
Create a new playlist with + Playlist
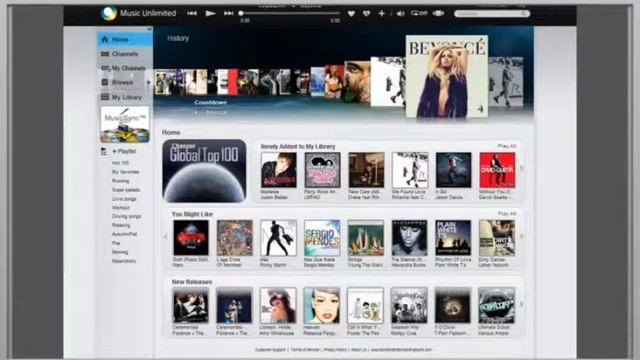[x=124, y=151]
